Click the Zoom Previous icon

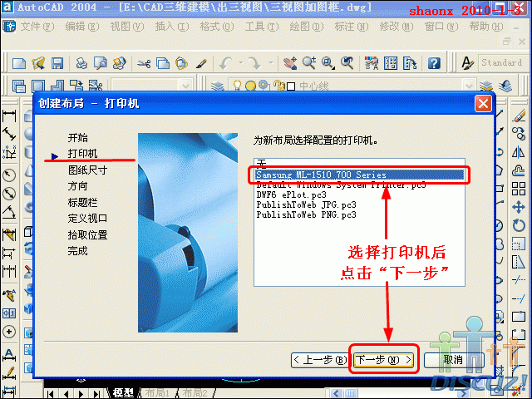pos(347,63)
